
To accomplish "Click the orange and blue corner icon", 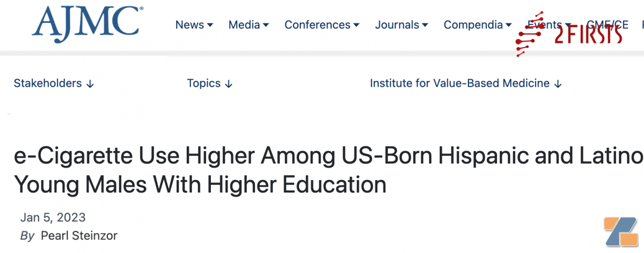I will point(621,232).
